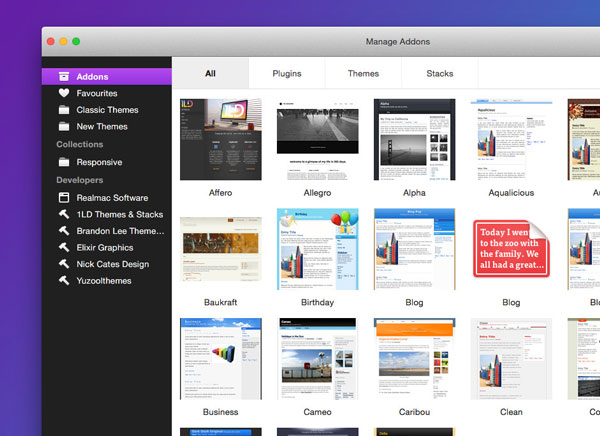This screenshot has width=600, height=436.
Task: Click the Cameo label text
Action: pyautogui.click(x=317, y=412)
